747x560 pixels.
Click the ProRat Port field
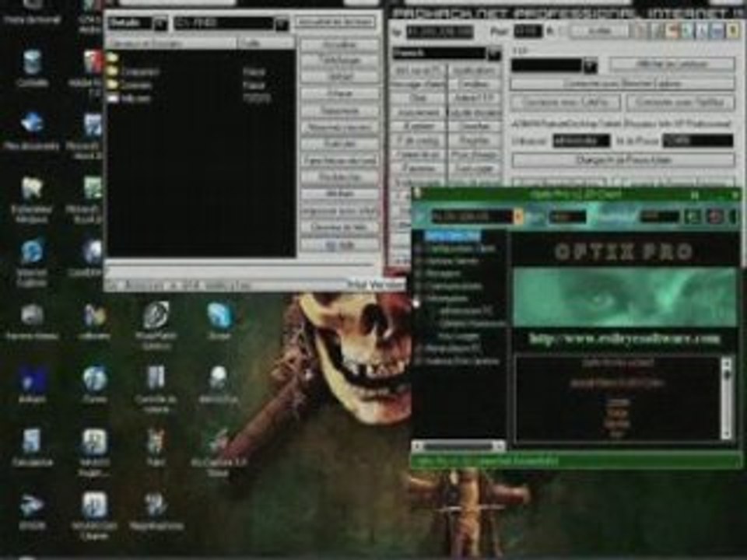point(528,32)
